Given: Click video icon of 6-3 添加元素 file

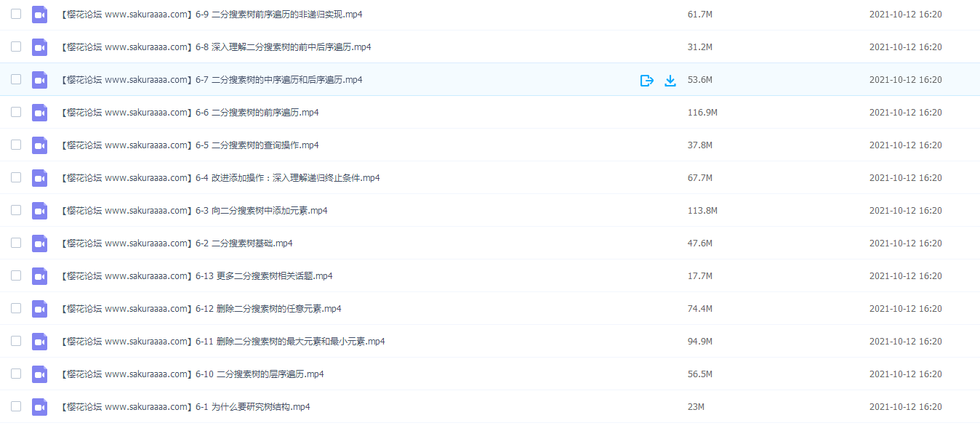Looking at the screenshot, I should tap(39, 211).
